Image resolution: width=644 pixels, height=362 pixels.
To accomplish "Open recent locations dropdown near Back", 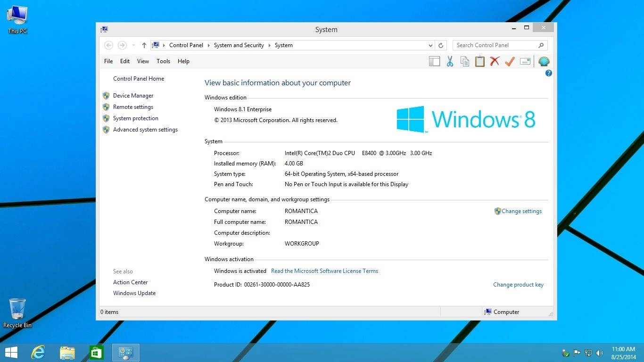I will click(134, 45).
